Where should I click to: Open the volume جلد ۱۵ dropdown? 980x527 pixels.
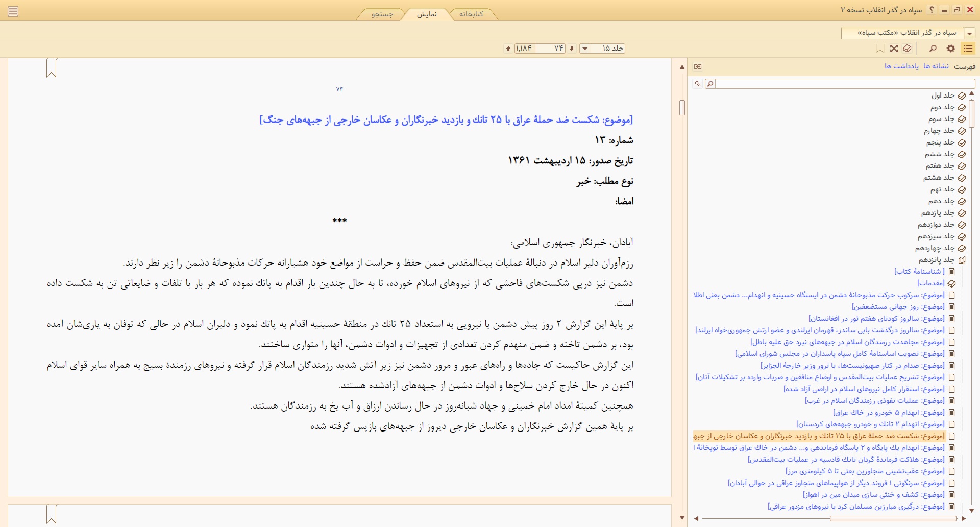[585, 49]
